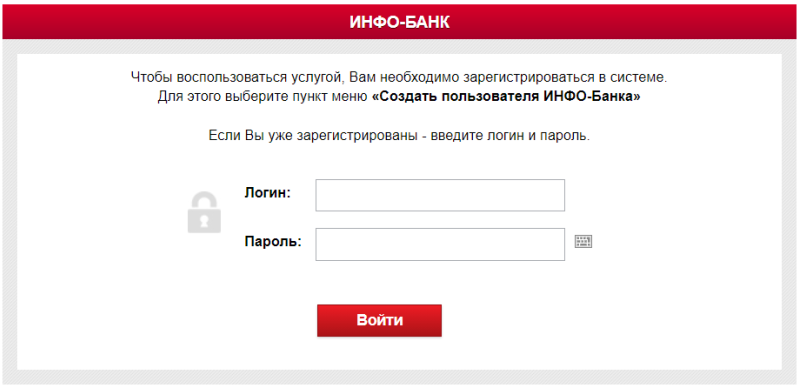Submit the form with the Войти button

379,321
